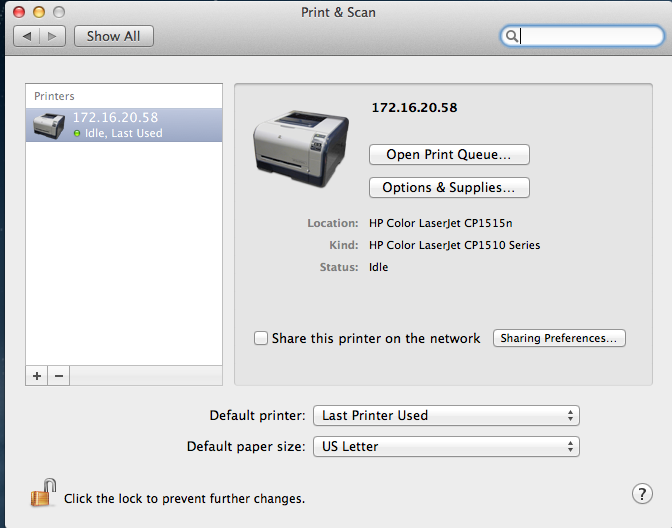Click the lock icon to prevent changes

[42, 494]
